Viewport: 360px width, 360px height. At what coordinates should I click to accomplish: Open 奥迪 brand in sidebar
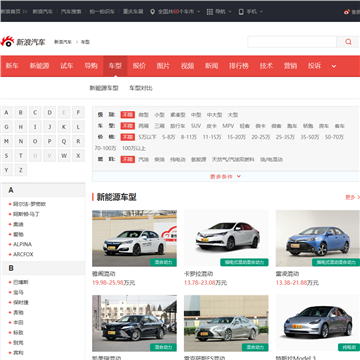click(x=18, y=224)
